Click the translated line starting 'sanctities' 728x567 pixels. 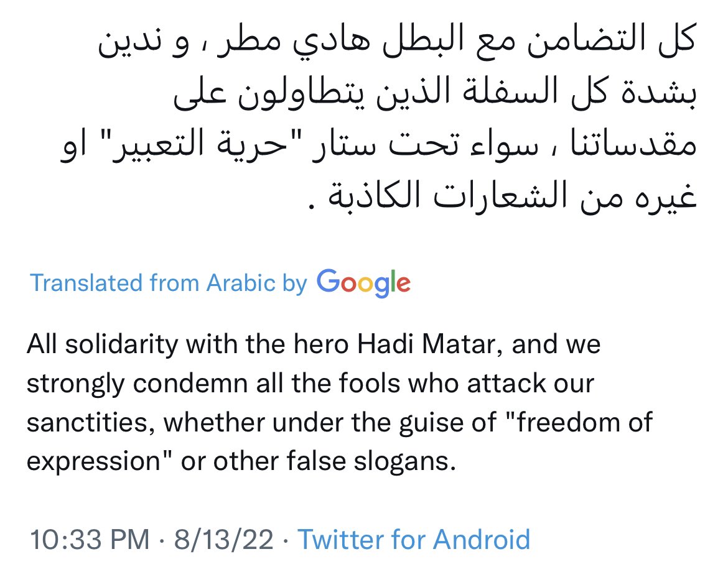[x=339, y=423]
